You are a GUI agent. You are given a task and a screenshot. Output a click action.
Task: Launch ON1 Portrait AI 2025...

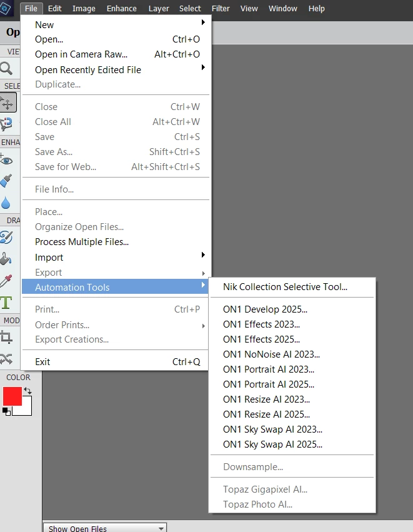tap(292, 384)
